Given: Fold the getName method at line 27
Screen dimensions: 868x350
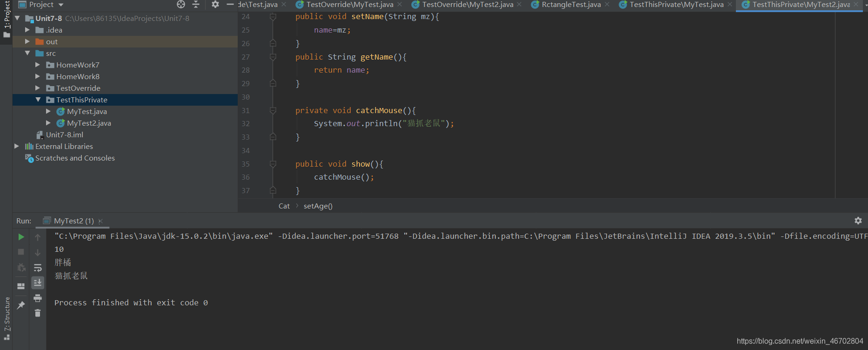Looking at the screenshot, I should coord(273,57).
